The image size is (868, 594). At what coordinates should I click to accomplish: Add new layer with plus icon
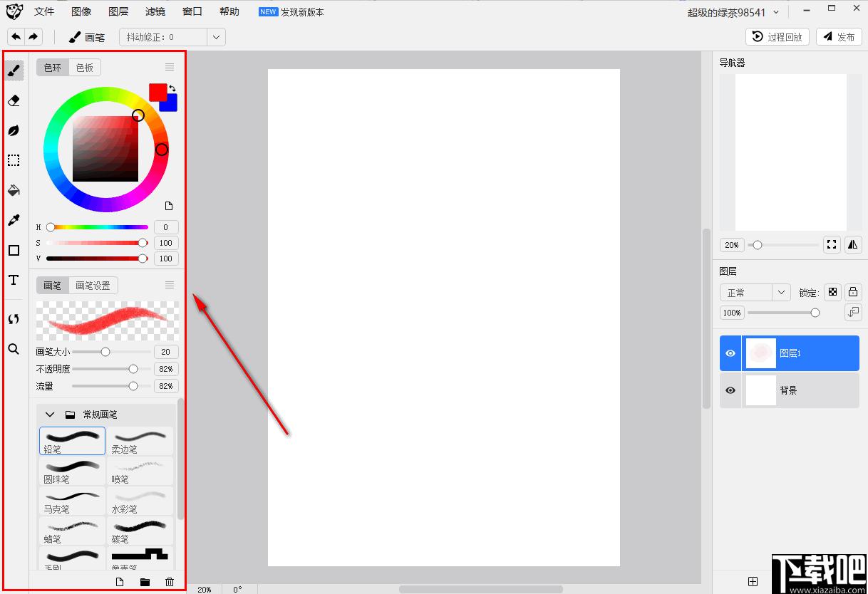(753, 582)
